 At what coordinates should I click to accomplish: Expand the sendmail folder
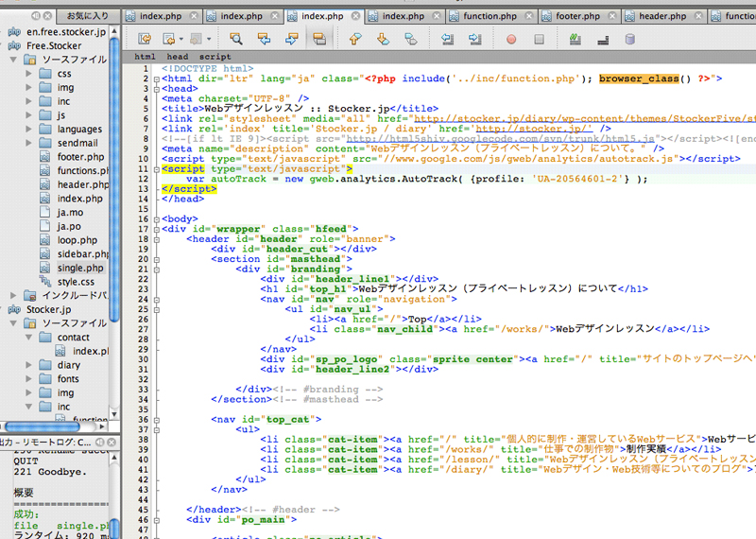pos(28,143)
